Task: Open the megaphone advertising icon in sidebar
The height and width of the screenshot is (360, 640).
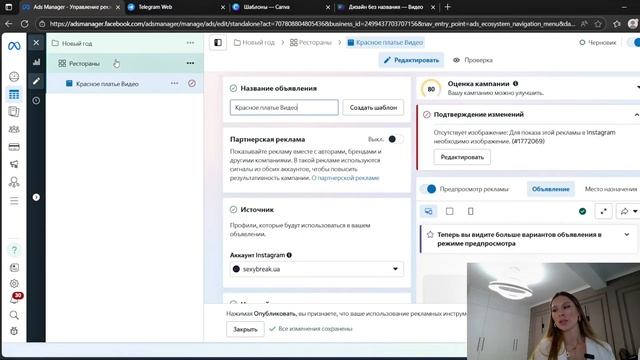Action: pyautogui.click(x=14, y=164)
